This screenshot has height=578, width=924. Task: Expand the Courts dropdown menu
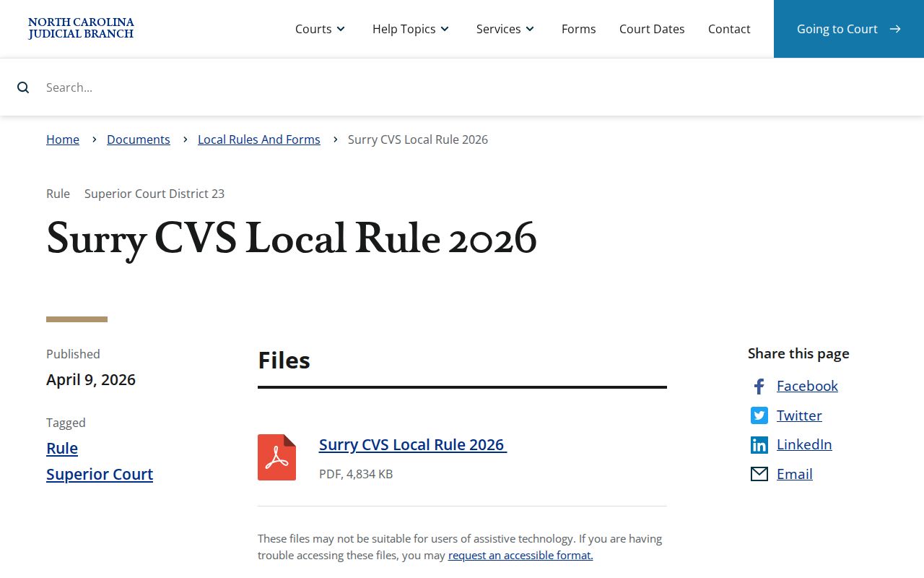click(320, 29)
